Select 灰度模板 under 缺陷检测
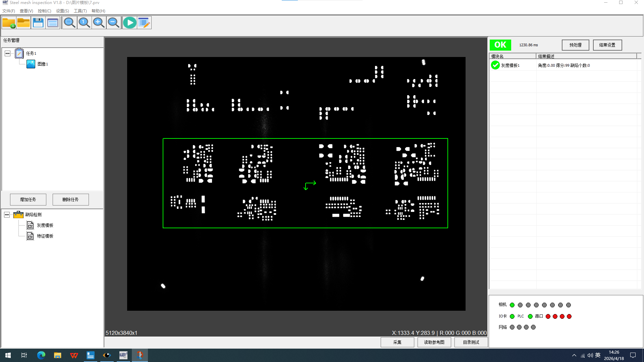Viewport: 644px width, 362px height. pyautogui.click(x=45, y=225)
